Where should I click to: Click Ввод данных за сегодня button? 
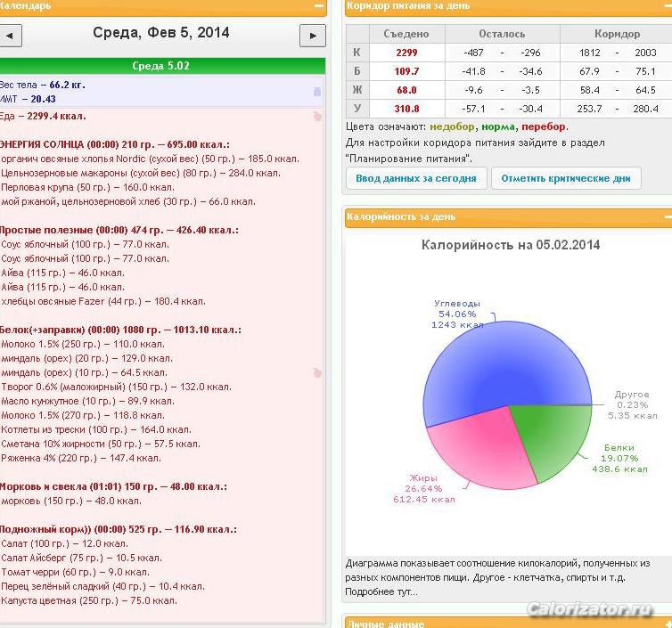[x=416, y=178]
